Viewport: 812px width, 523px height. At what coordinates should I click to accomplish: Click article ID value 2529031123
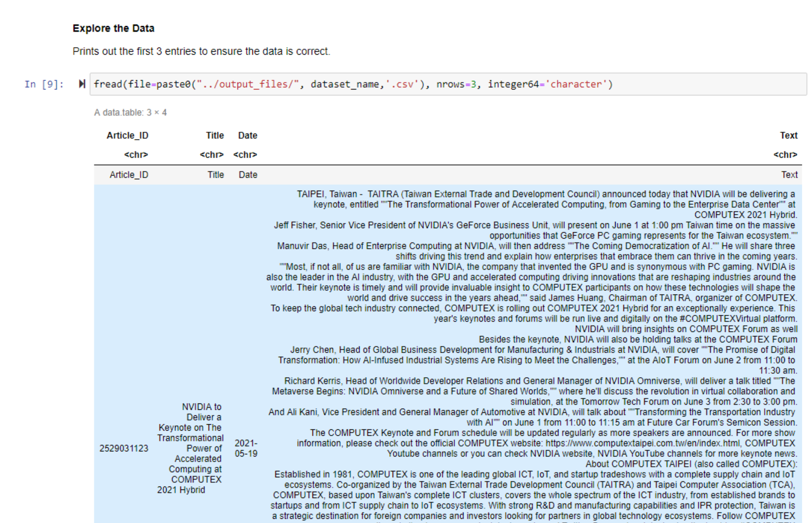124,448
